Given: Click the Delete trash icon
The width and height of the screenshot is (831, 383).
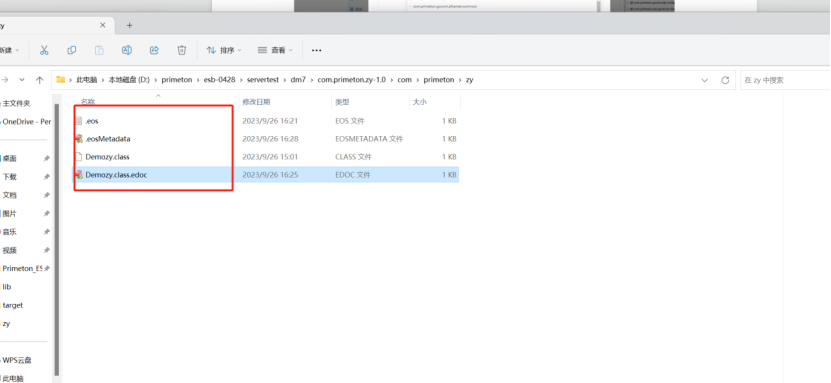Looking at the screenshot, I should tap(182, 50).
